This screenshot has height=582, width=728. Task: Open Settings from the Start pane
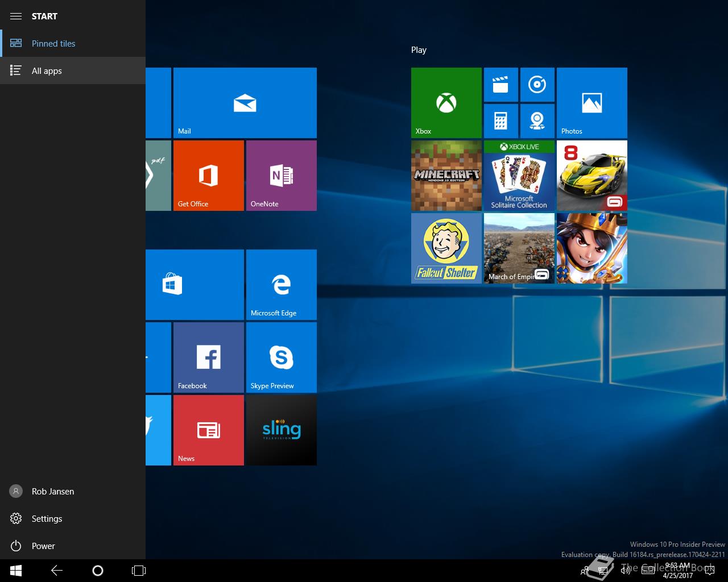point(73,518)
